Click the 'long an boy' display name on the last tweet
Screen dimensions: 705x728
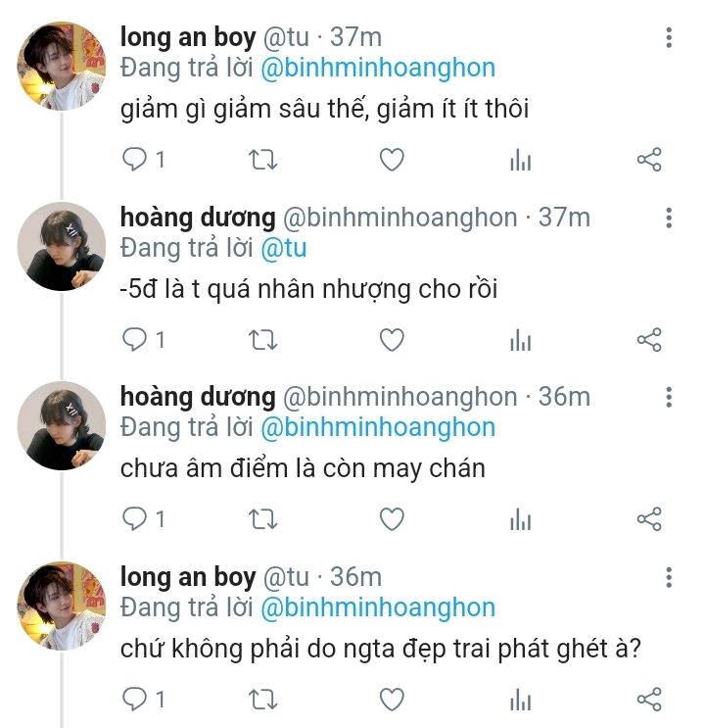[187, 577]
